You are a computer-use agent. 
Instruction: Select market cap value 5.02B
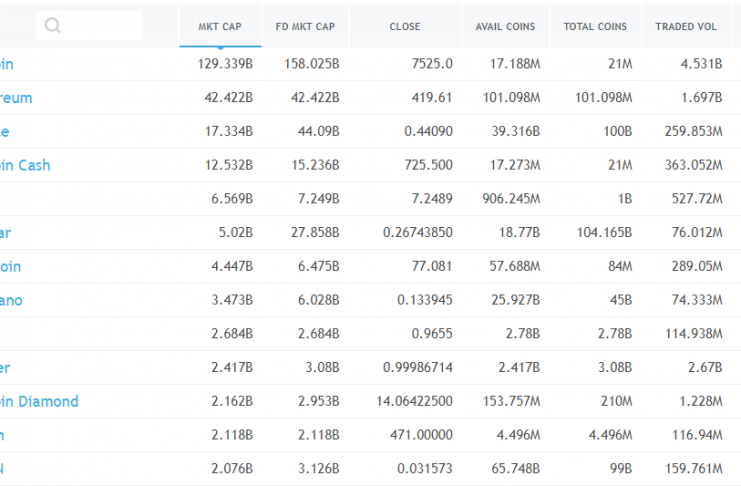(x=236, y=233)
